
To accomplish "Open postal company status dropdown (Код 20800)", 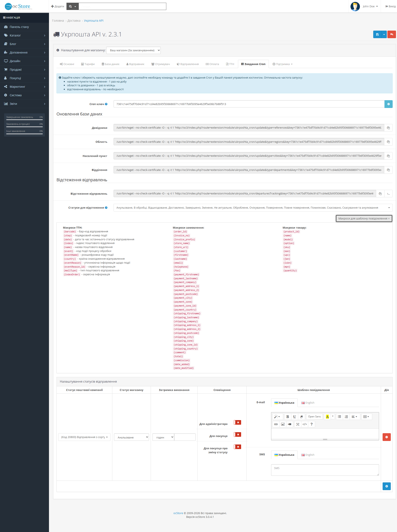I will [84, 437].
